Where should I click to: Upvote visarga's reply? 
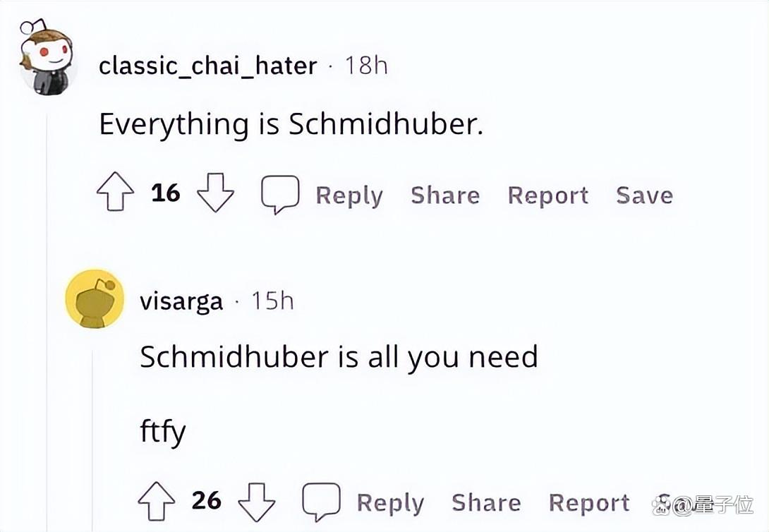click(x=157, y=501)
